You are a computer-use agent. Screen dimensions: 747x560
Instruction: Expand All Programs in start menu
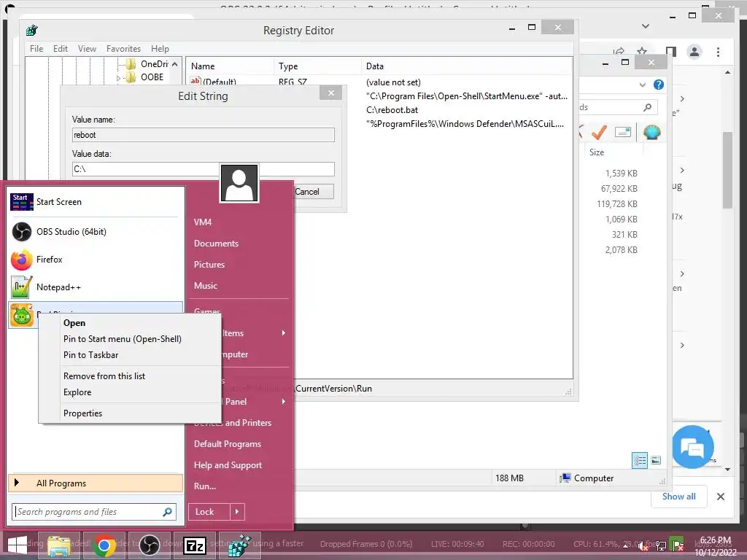[x=96, y=483]
